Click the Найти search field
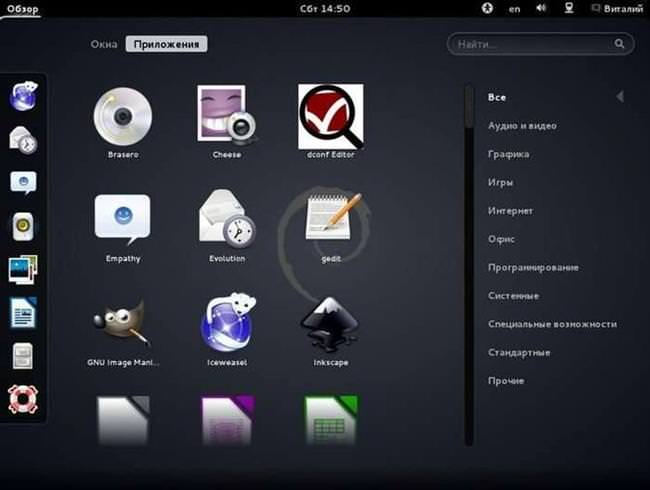This screenshot has width=650, height=490. pyautogui.click(x=541, y=44)
